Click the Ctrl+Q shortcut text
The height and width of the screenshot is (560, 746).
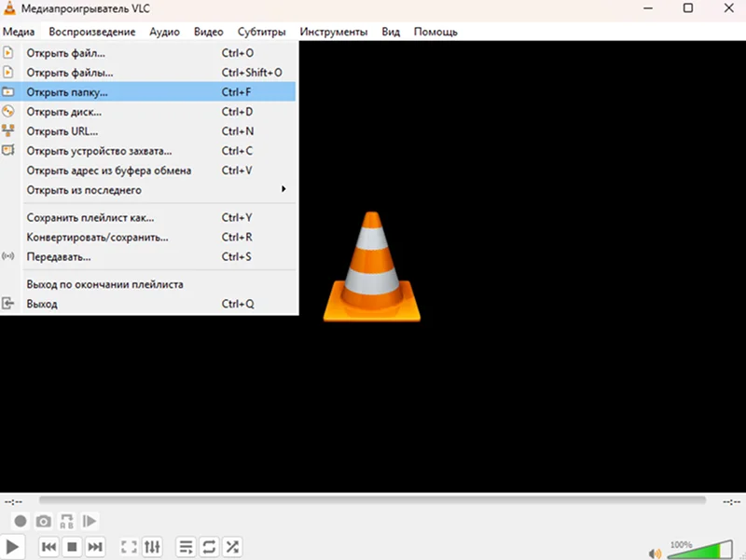point(238,304)
